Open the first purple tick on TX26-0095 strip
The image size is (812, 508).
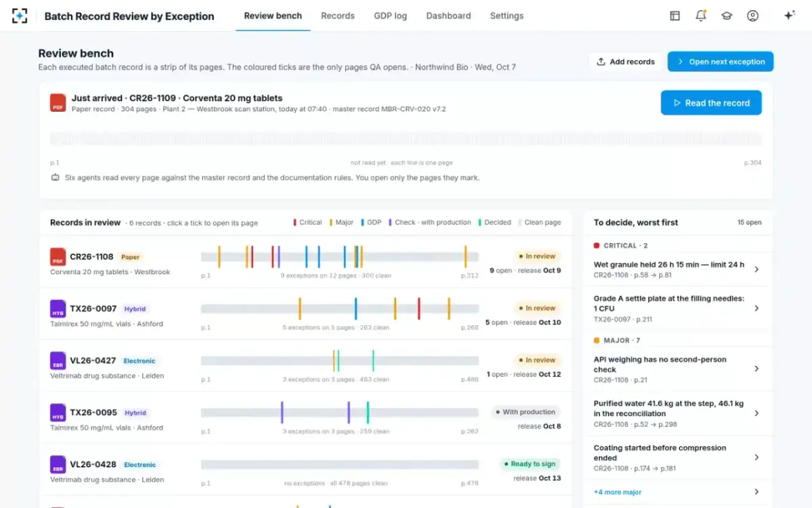[x=281, y=412]
